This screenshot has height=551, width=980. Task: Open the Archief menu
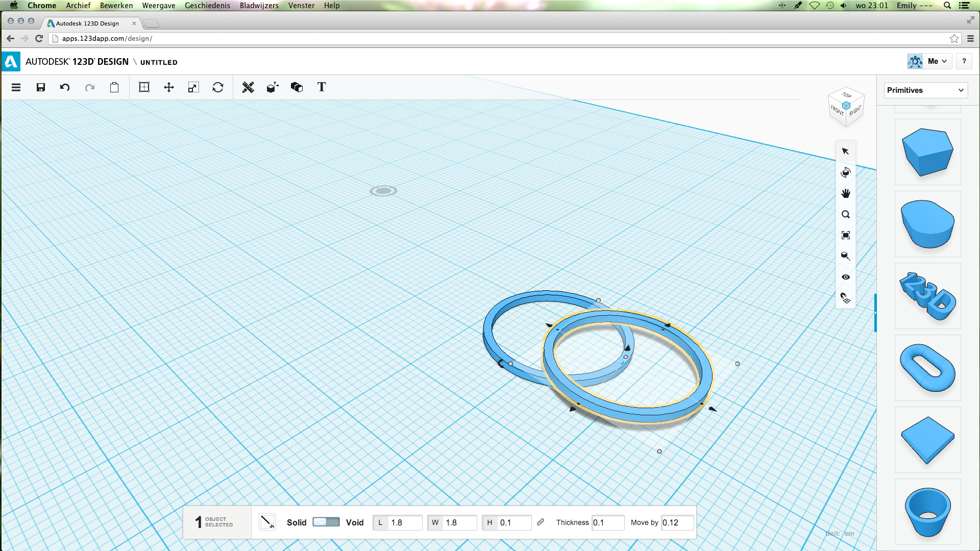coord(78,6)
